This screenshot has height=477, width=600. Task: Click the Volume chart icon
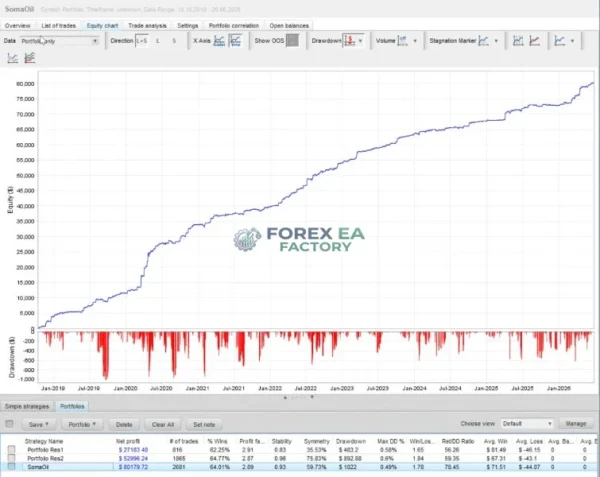(x=403, y=41)
